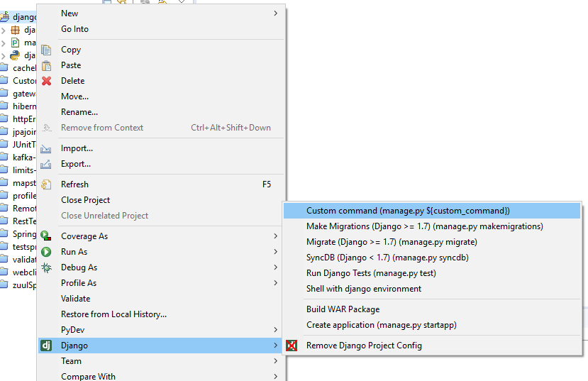588x381 pixels.
Task: Select the webcli project folder
Action: tap(18, 272)
